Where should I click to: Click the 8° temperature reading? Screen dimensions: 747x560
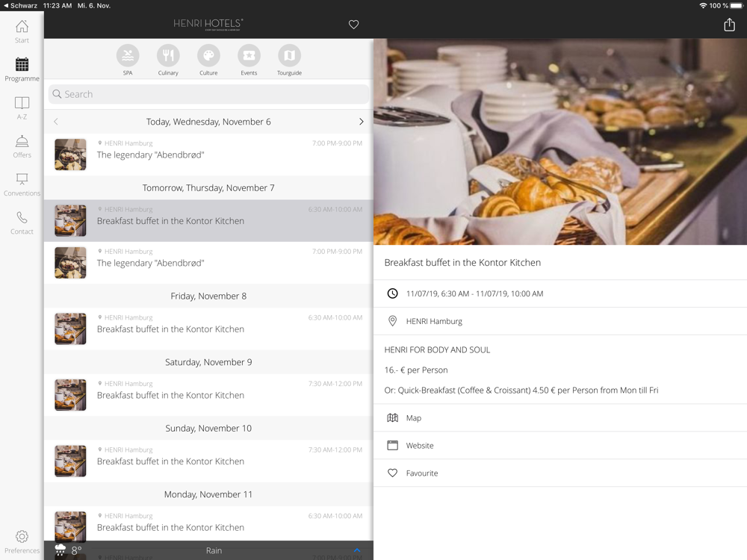(x=77, y=550)
